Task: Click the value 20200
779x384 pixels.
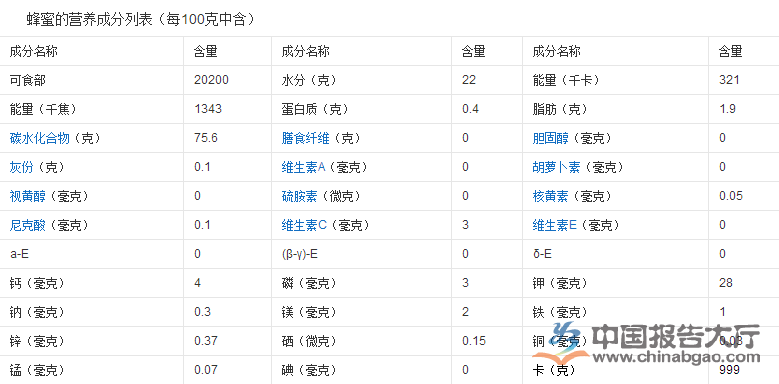Action: [212, 80]
